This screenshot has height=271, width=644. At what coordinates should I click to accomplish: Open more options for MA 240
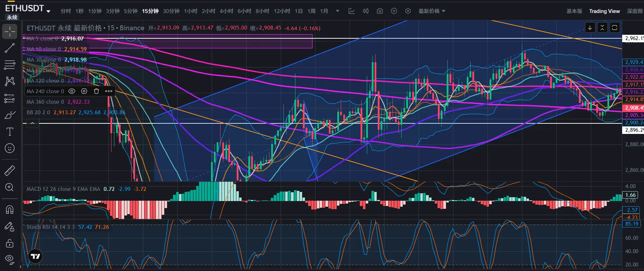pos(109,91)
